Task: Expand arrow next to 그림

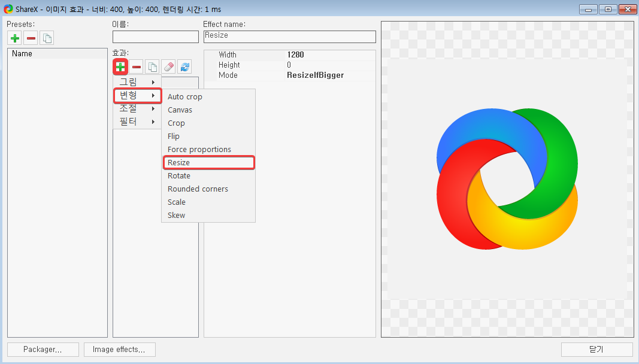Action: pos(153,83)
